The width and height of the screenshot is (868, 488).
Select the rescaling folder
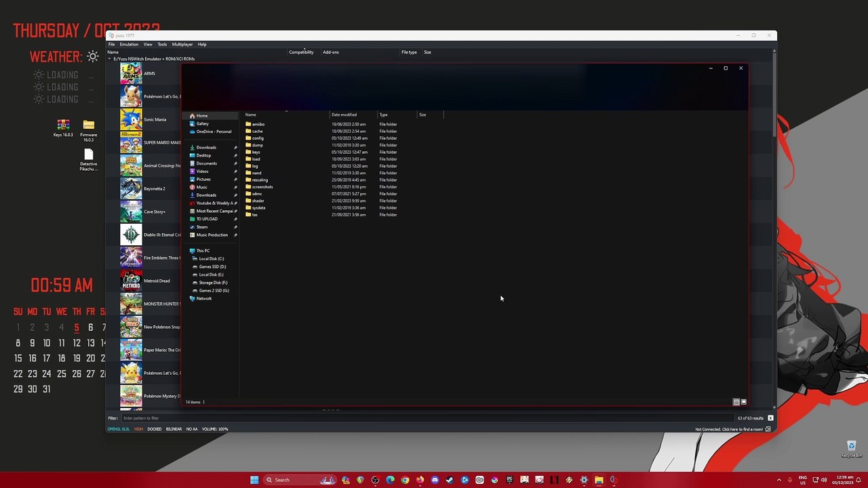[260, 180]
